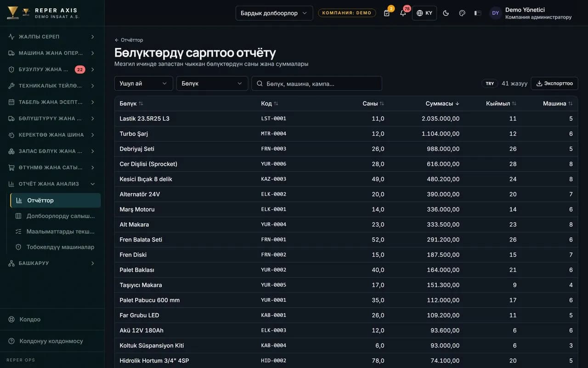Focus the Бөлүк, машина search field
This screenshot has width=588, height=368.
pyautogui.click(x=317, y=83)
